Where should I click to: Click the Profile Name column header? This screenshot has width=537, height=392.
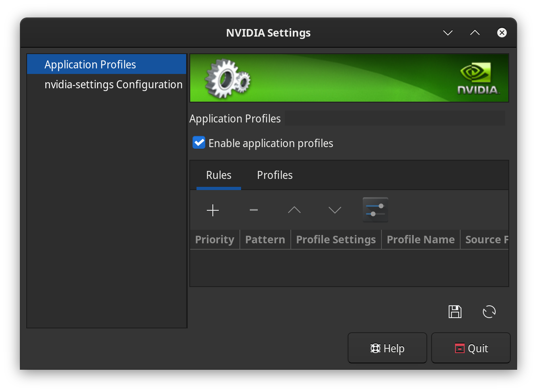point(420,240)
